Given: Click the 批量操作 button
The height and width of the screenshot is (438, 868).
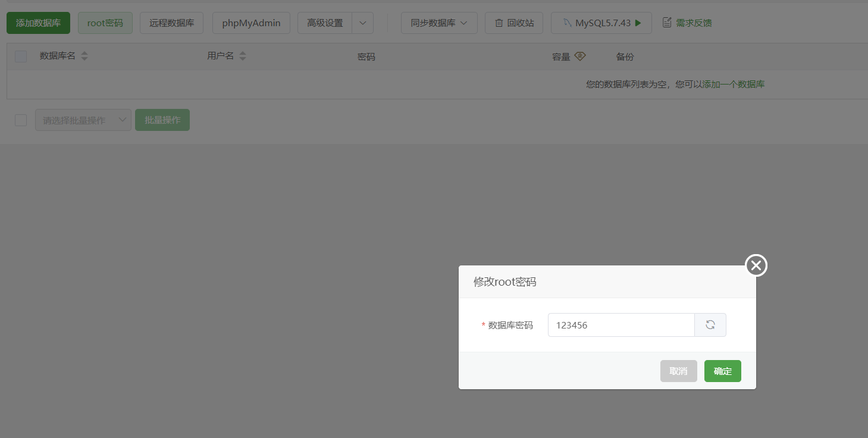Looking at the screenshot, I should click(x=162, y=120).
